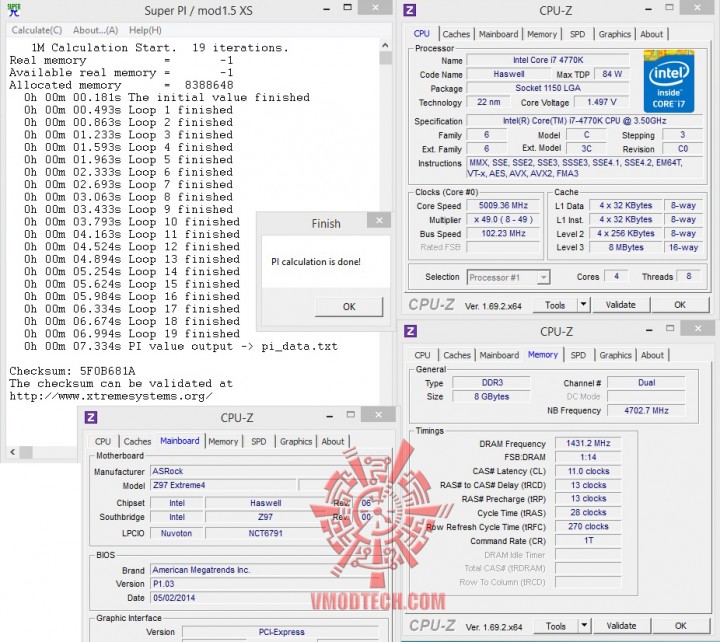
Task: Click the CPU-Z logo icon in the Mainboard window title bar
Action: point(91,417)
